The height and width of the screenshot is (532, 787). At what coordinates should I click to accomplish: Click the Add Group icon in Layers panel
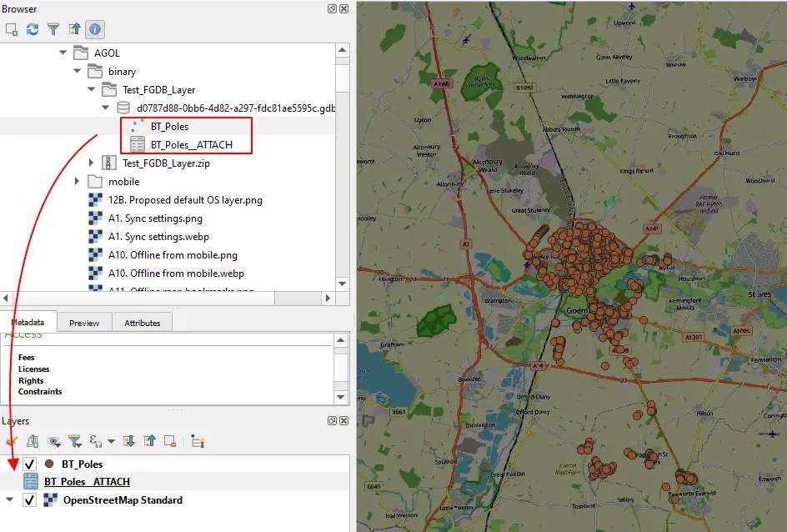coord(33,440)
